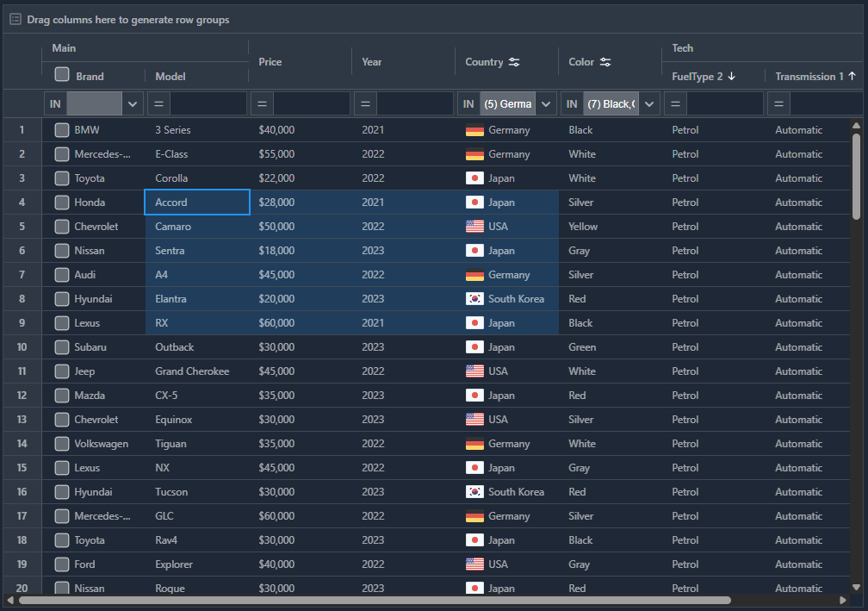Click the vertical scrollbar thumb
This screenshot has width=868, height=611.
[856, 176]
